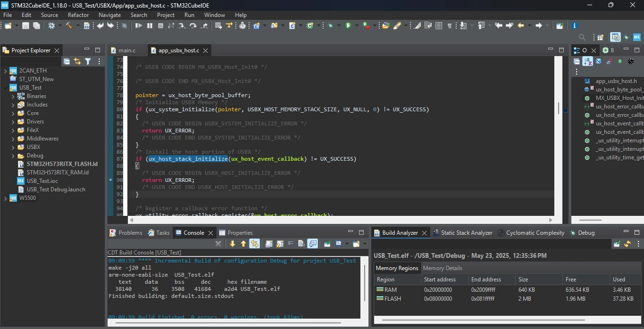Close the app_usbx_host.c editor tab
The height and width of the screenshot is (329, 644).
pyautogui.click(x=205, y=50)
